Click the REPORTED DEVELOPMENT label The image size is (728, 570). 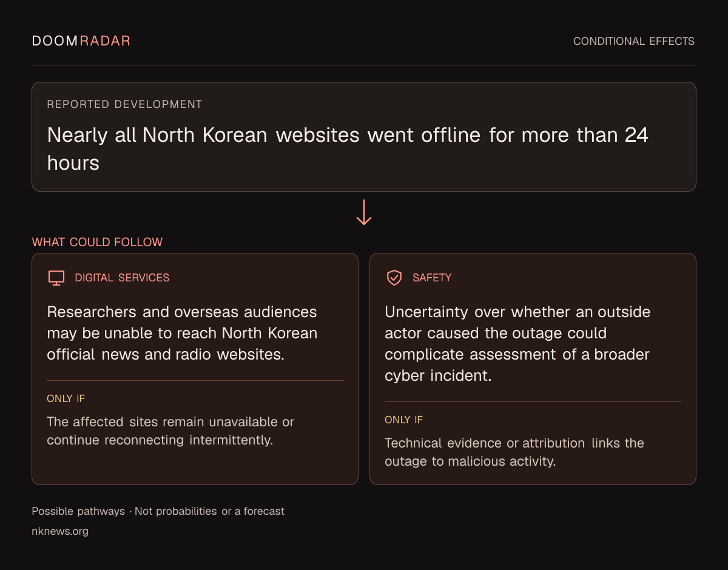tap(124, 104)
